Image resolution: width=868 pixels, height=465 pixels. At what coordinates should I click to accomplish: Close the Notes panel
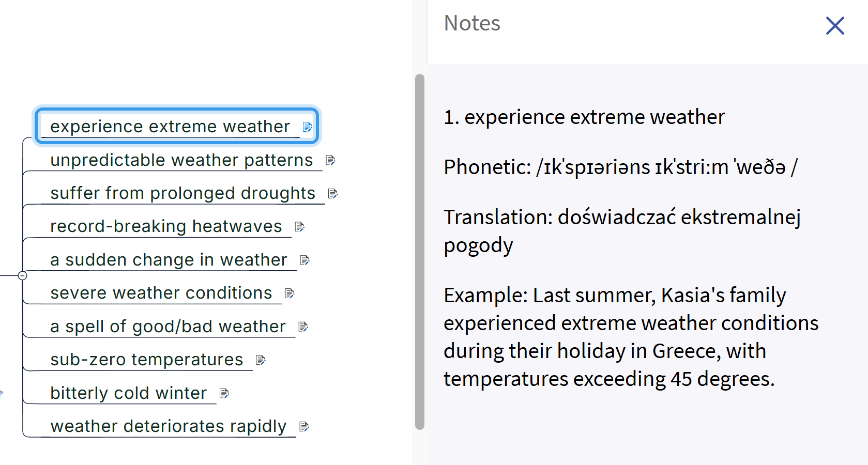point(835,25)
